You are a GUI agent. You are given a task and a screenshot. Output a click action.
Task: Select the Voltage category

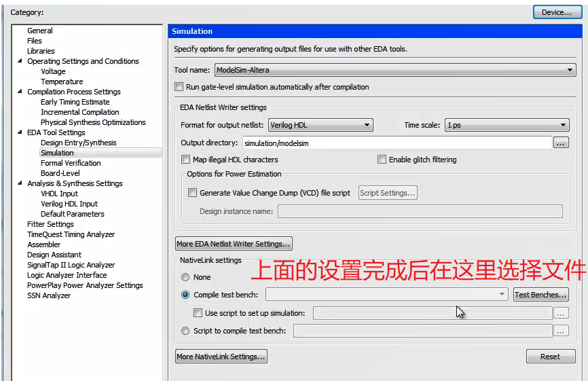click(x=53, y=71)
